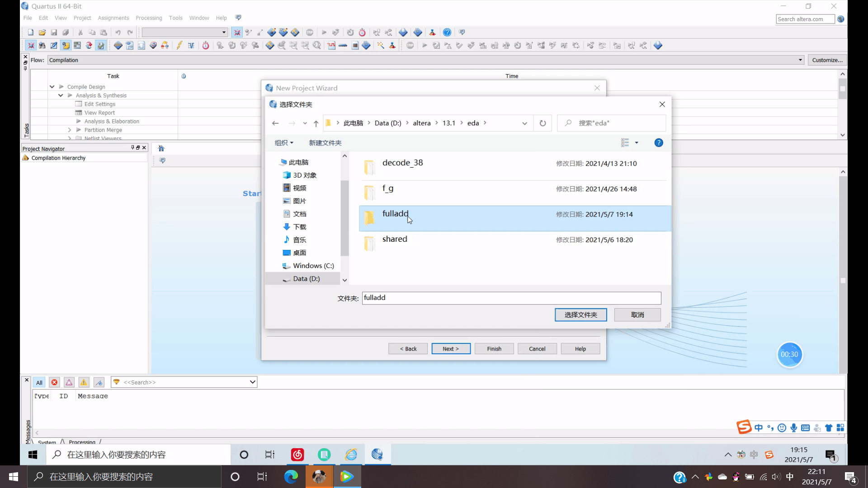Open the Quartus icon on inner taskbar
The image size is (868, 488).
(x=377, y=455)
